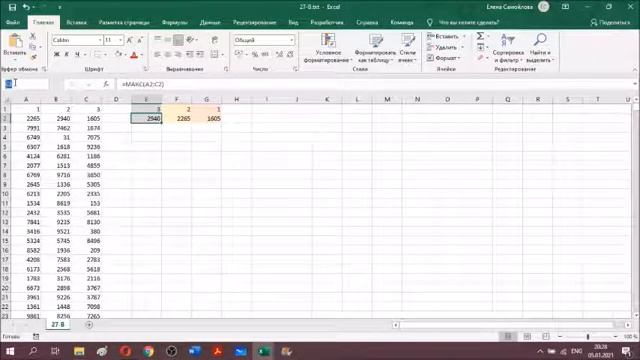The width and height of the screenshot is (640, 360).
Task: Click the Share (Поделиться) button
Action: (x=611, y=22)
